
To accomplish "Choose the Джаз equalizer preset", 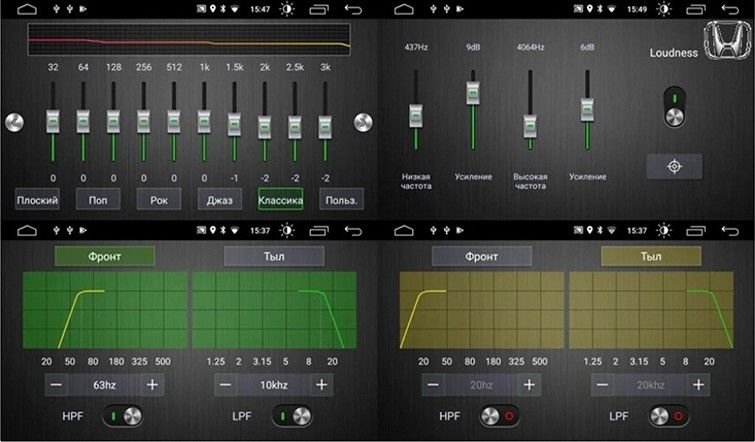I will click(x=220, y=199).
